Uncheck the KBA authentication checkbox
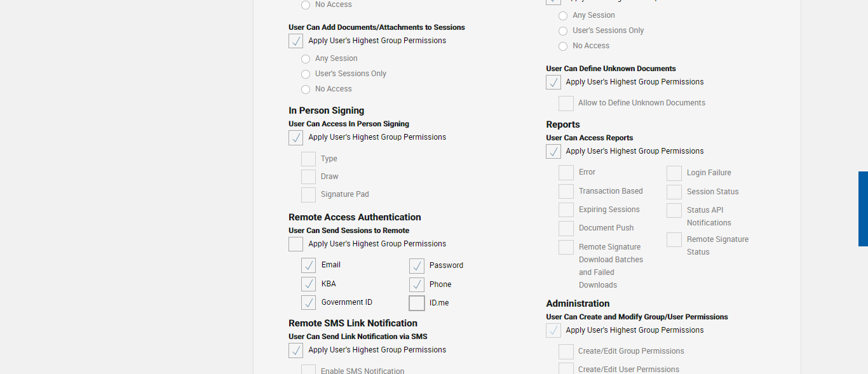The width and height of the screenshot is (868, 374). [x=309, y=284]
